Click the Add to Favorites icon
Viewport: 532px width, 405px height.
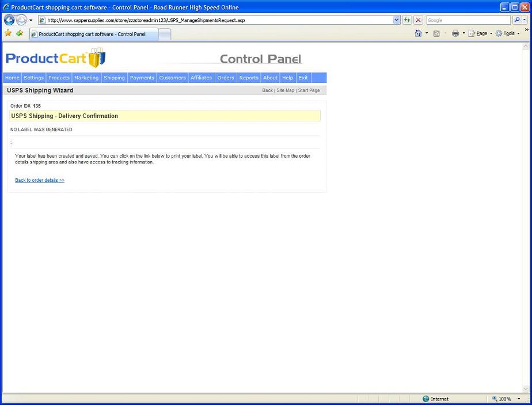point(20,33)
